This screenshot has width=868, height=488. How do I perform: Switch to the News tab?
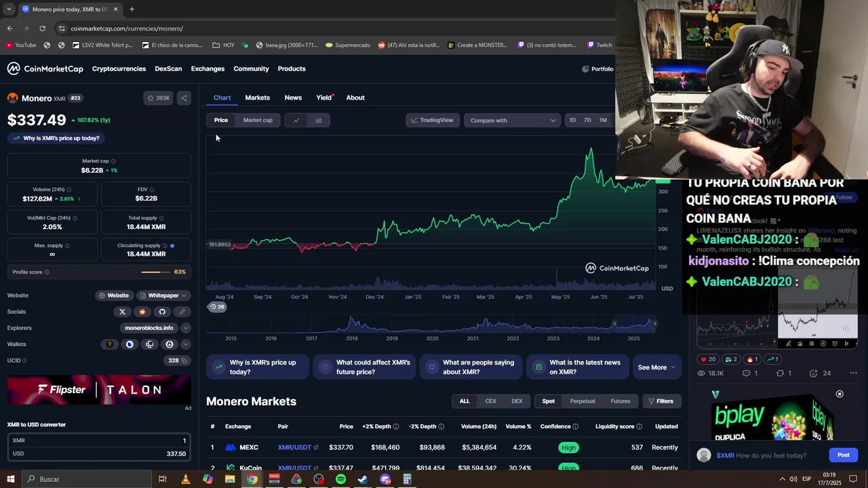point(293,98)
